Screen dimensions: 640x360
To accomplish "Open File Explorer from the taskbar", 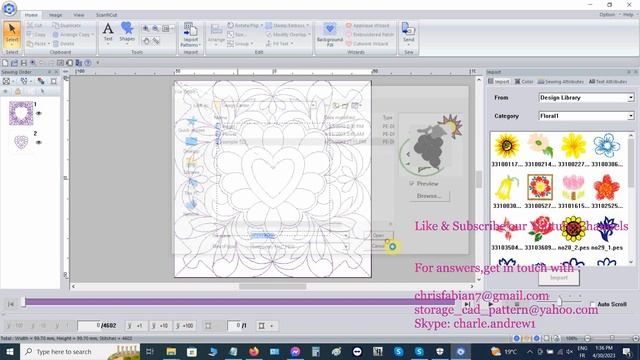I will click(171, 351).
